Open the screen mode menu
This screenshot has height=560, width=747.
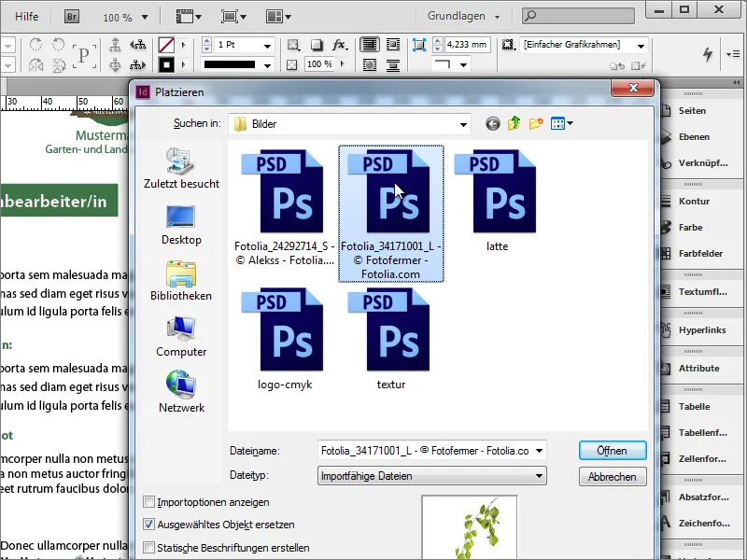click(234, 17)
